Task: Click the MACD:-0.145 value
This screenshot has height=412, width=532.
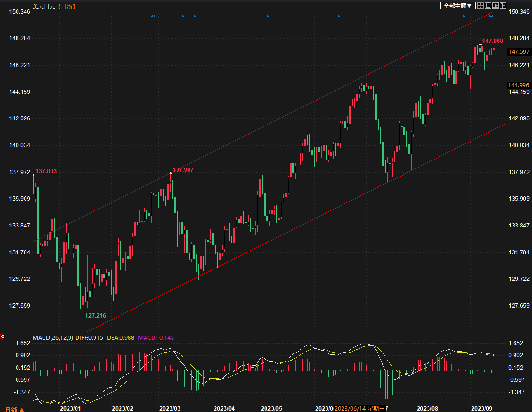Action: pyautogui.click(x=156, y=338)
